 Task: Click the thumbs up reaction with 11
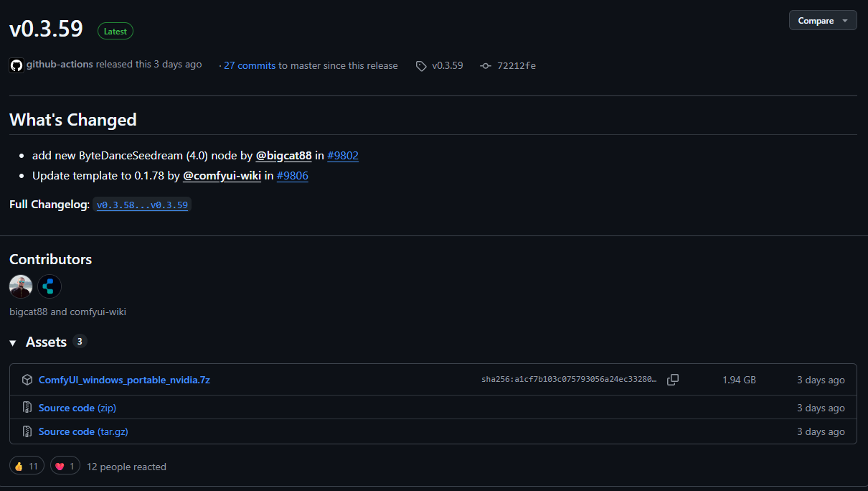[27, 466]
